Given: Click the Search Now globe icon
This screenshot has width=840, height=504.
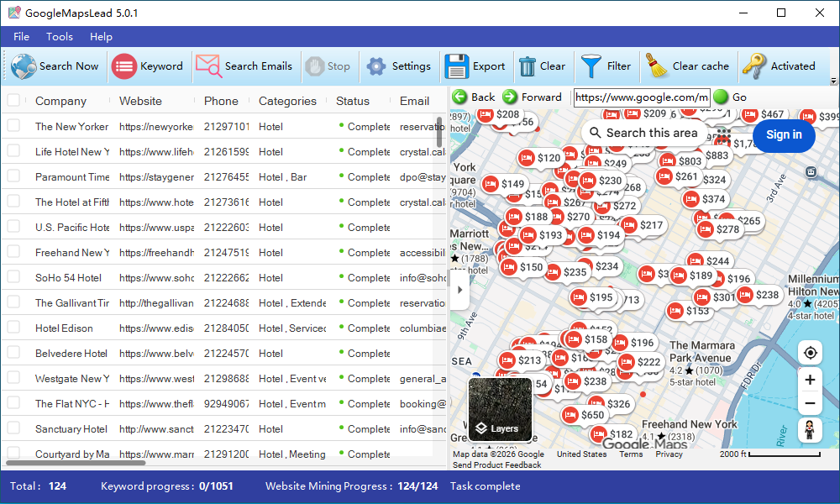Looking at the screenshot, I should click(23, 66).
